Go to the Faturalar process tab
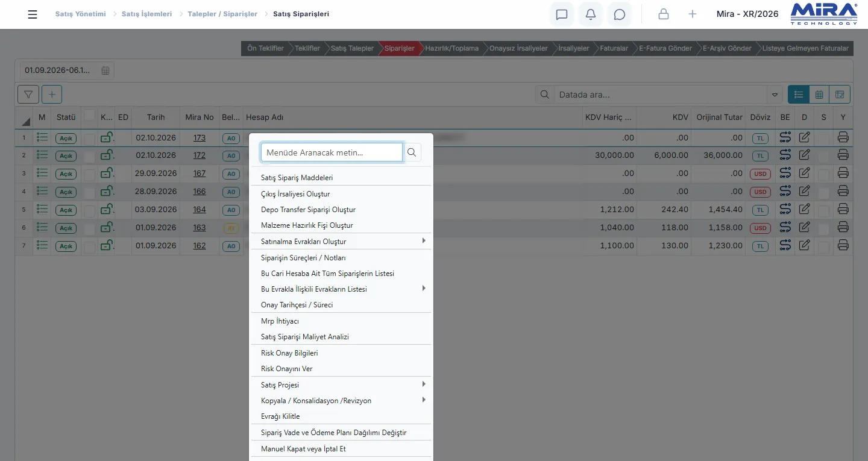Viewport: 868px width, 461px height. coord(614,48)
